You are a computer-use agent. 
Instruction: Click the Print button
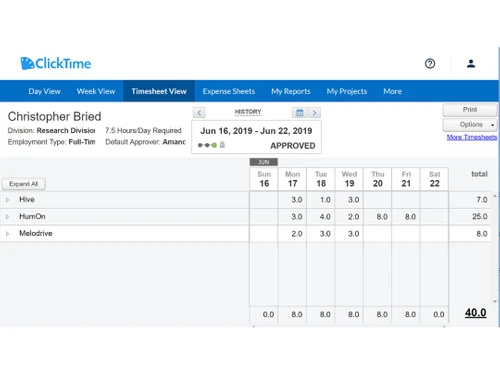(x=470, y=110)
